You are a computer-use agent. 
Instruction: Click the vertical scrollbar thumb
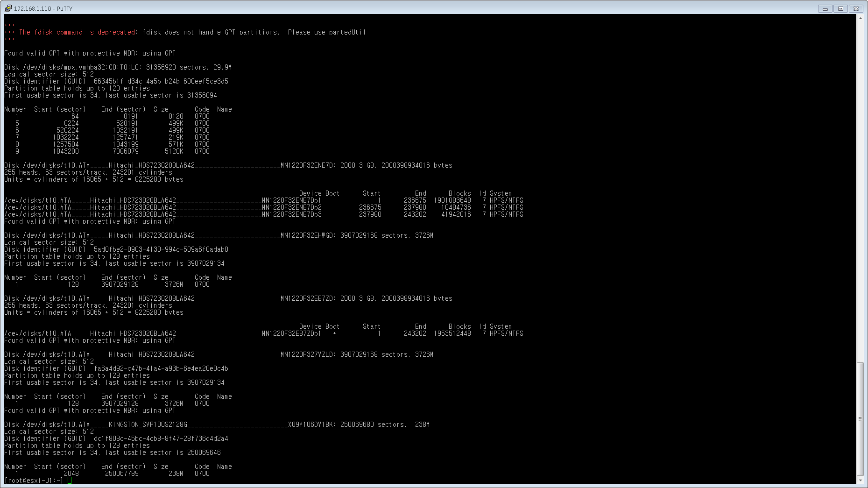pyautogui.click(x=860, y=418)
